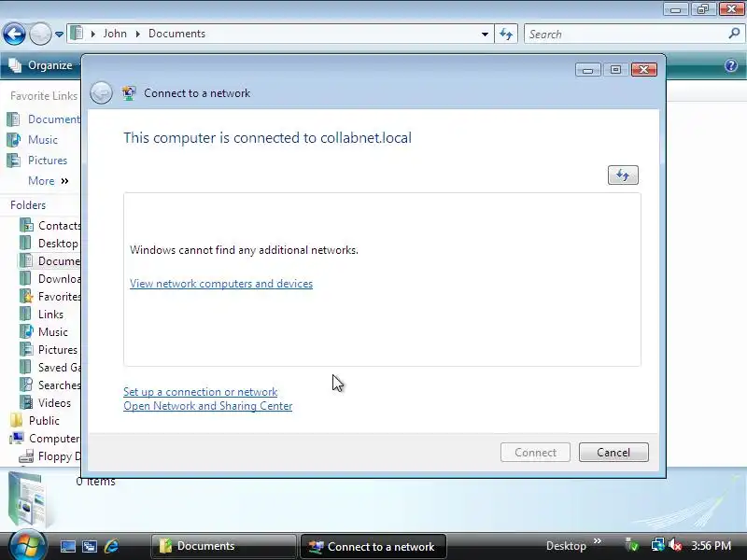This screenshot has width=747, height=560.
Task: Open Music favorite link
Action: [33, 139]
